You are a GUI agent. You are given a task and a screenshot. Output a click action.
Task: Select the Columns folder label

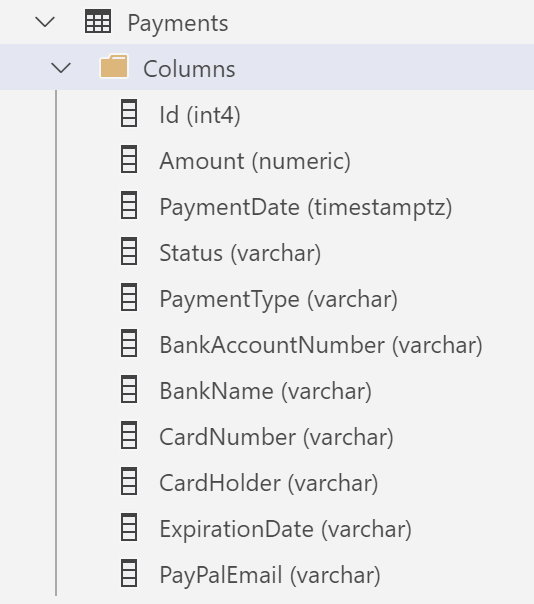coord(189,69)
